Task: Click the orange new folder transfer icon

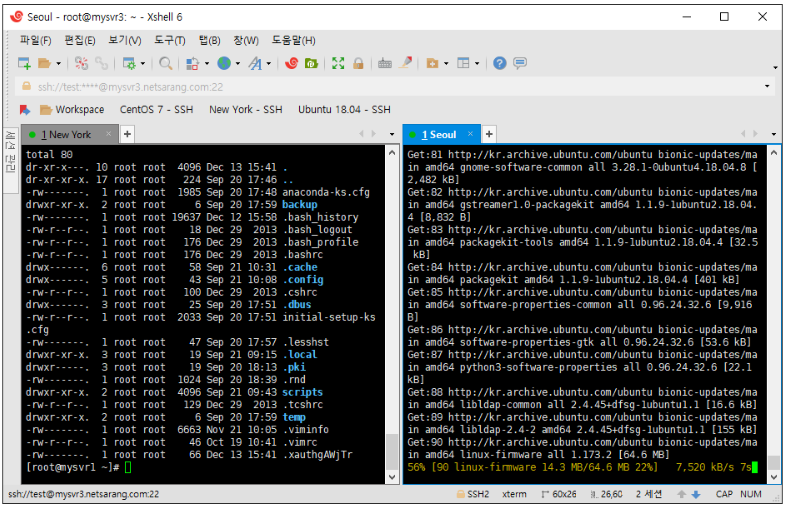Action: click(x=432, y=63)
